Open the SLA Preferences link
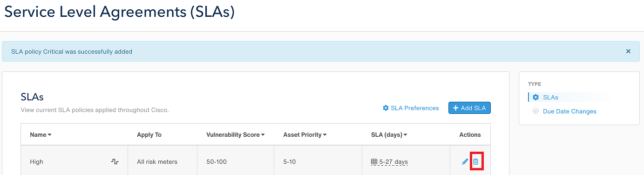The height and width of the screenshot is (175, 644). (415, 108)
